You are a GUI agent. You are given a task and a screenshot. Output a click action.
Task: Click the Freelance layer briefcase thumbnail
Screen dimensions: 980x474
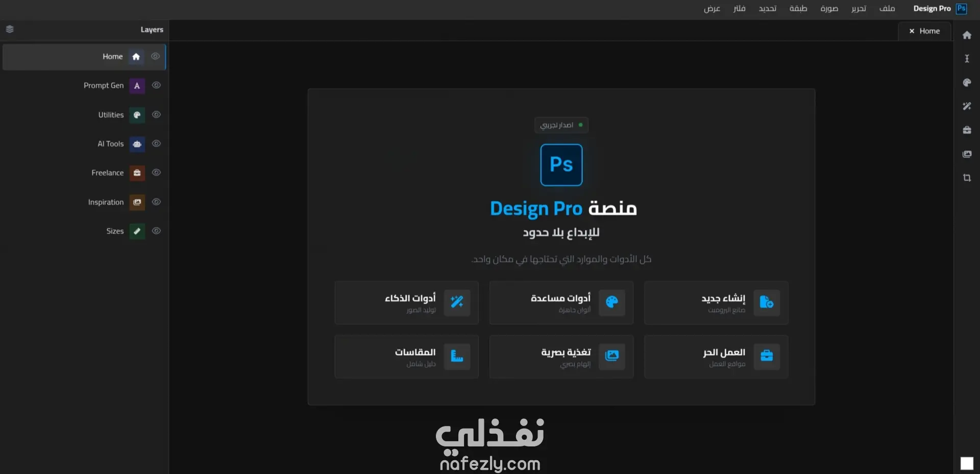pos(137,173)
